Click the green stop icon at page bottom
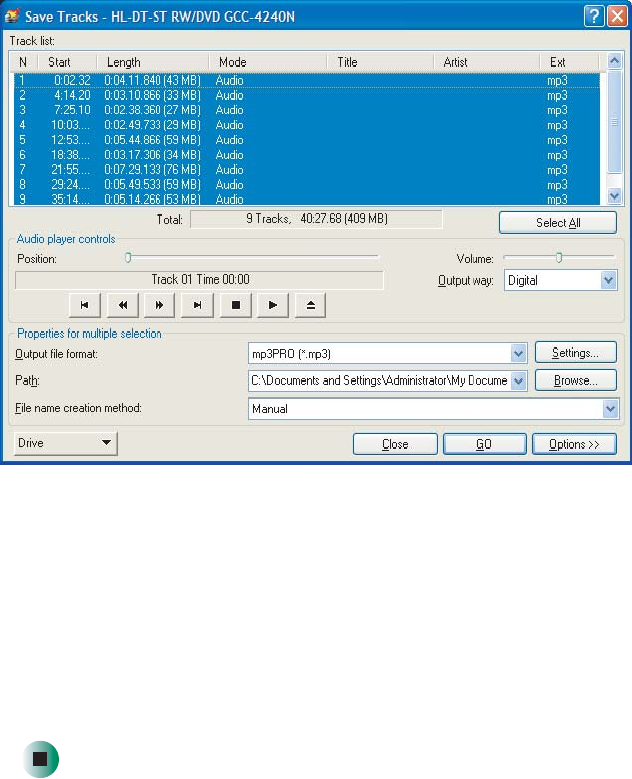The width and height of the screenshot is (632, 779). coord(41,759)
